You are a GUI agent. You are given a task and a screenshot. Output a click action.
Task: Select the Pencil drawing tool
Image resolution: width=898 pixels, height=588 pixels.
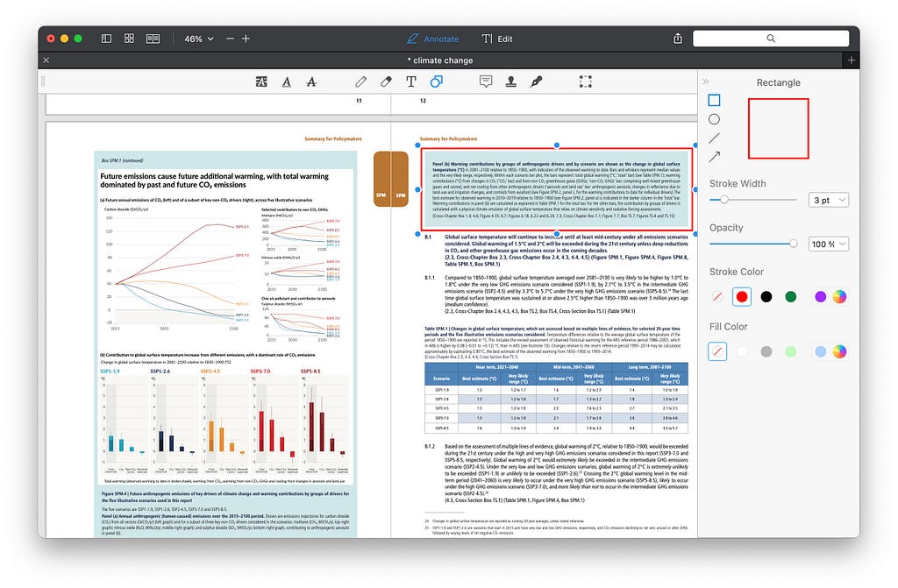coord(360,81)
